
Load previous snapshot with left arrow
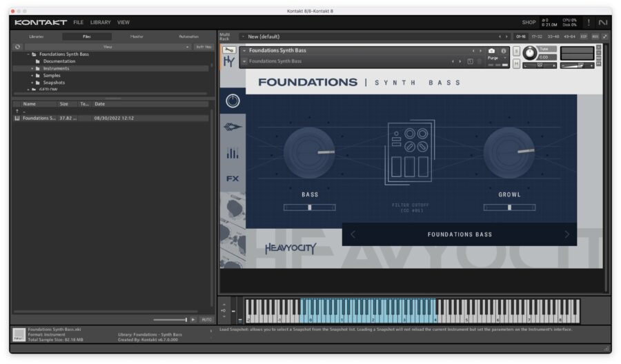tap(453, 61)
